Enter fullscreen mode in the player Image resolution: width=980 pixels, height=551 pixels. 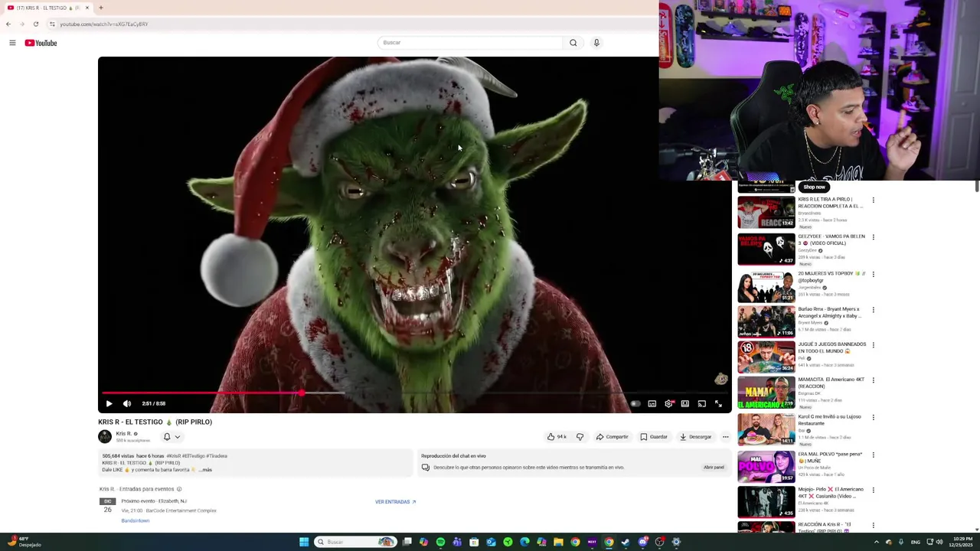(718, 403)
